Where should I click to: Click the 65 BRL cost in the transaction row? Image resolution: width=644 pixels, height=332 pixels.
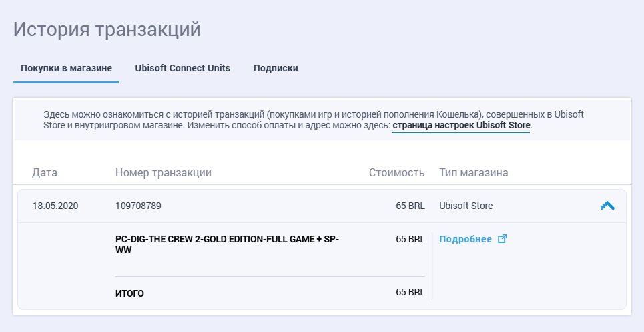click(410, 206)
